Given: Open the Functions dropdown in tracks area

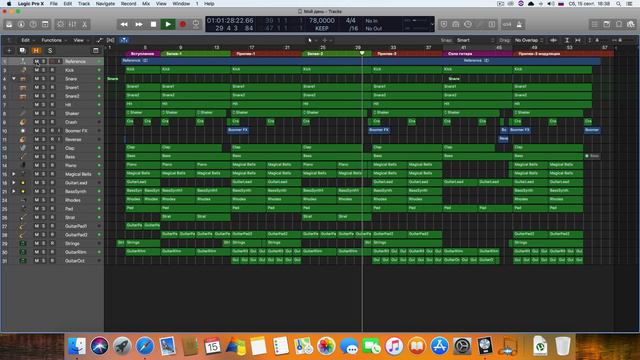Looking at the screenshot, I should tap(54, 40).
